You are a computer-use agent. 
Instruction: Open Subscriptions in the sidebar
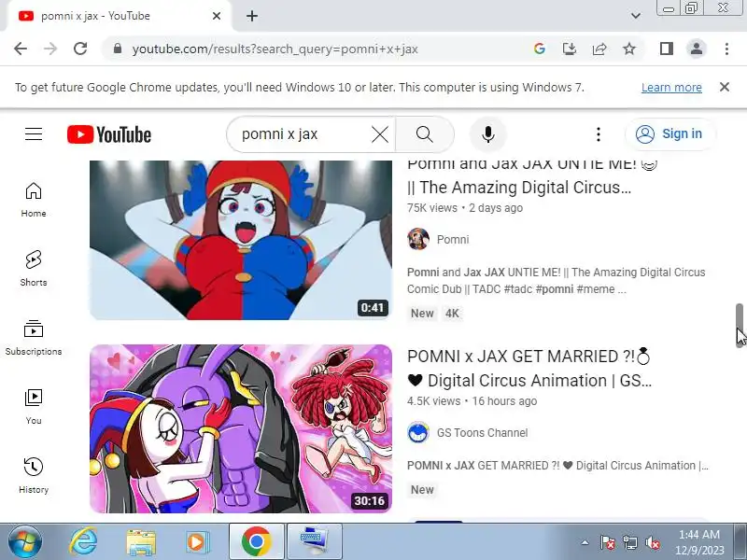pos(34,338)
